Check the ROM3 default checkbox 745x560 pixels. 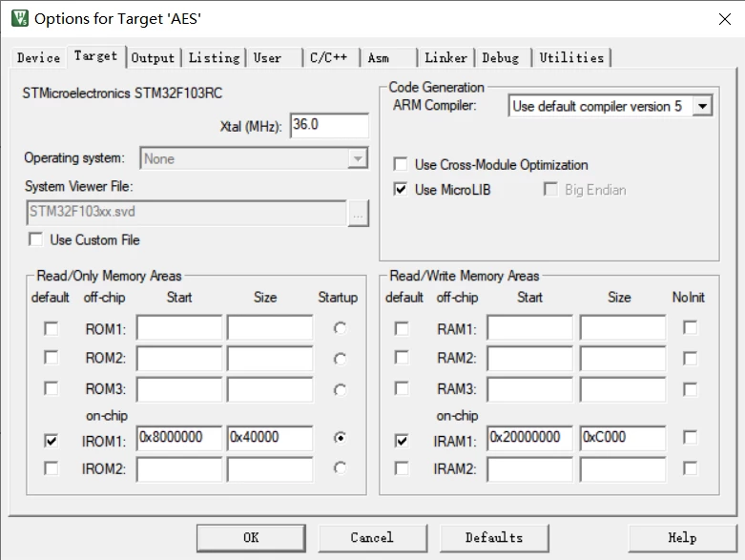pos(51,388)
